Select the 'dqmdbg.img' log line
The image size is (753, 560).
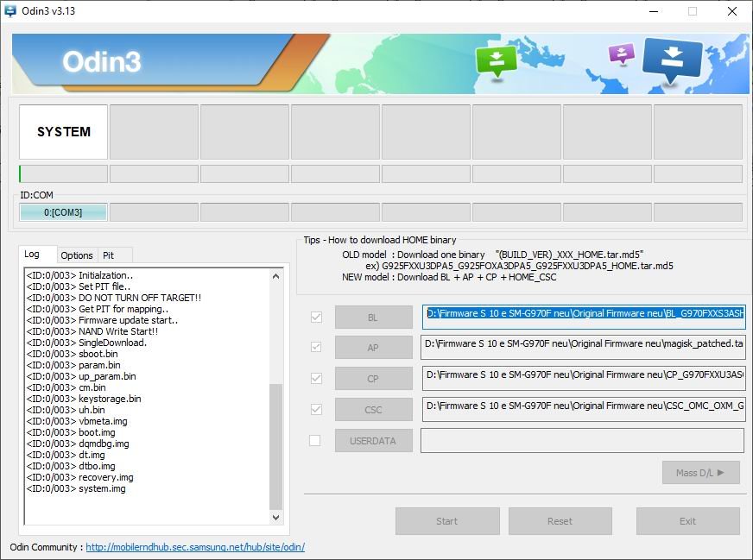coord(78,444)
